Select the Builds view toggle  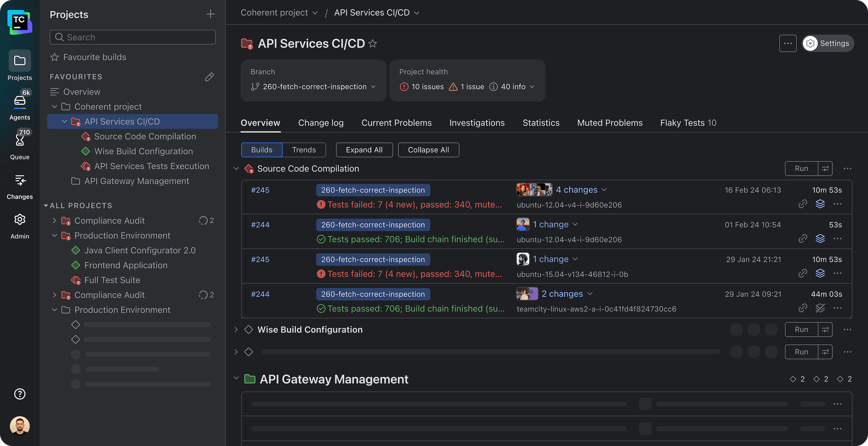click(x=261, y=150)
